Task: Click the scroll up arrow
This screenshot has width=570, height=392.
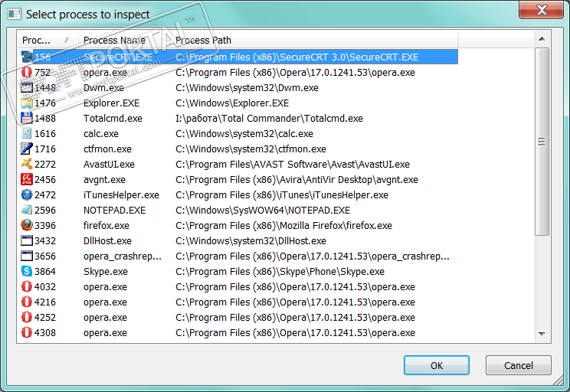Action: [542, 38]
